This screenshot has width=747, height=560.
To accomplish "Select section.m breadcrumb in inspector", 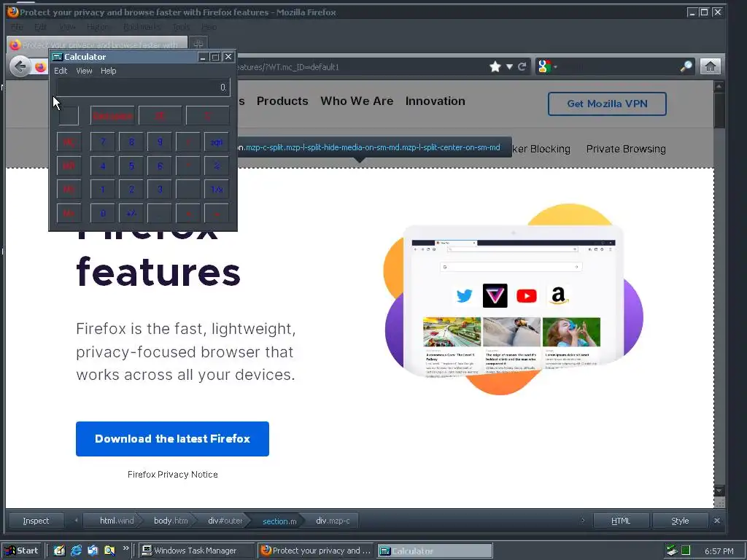I will point(279,521).
